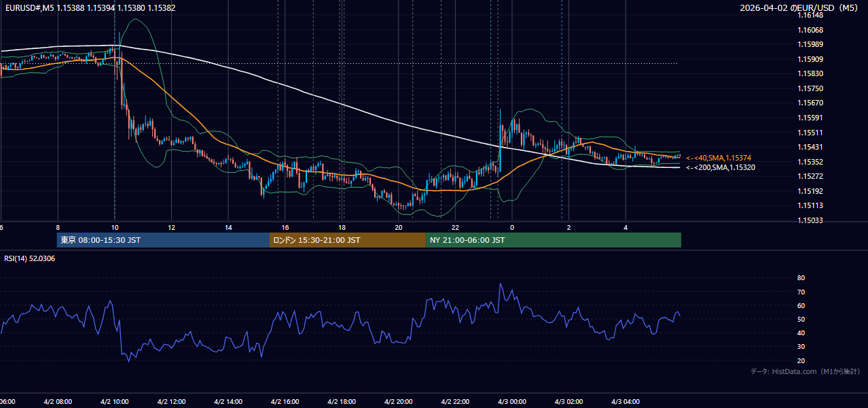Screen dimensions: 868x408
Task: Click the 4/2 18:00 date axis label
Action: pyautogui.click(x=342, y=402)
